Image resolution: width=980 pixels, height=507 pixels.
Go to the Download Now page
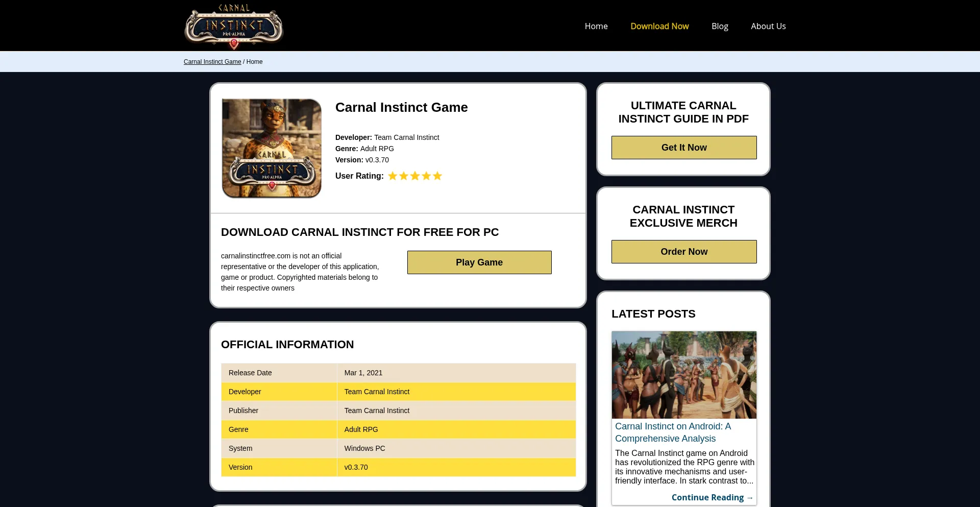click(x=659, y=26)
